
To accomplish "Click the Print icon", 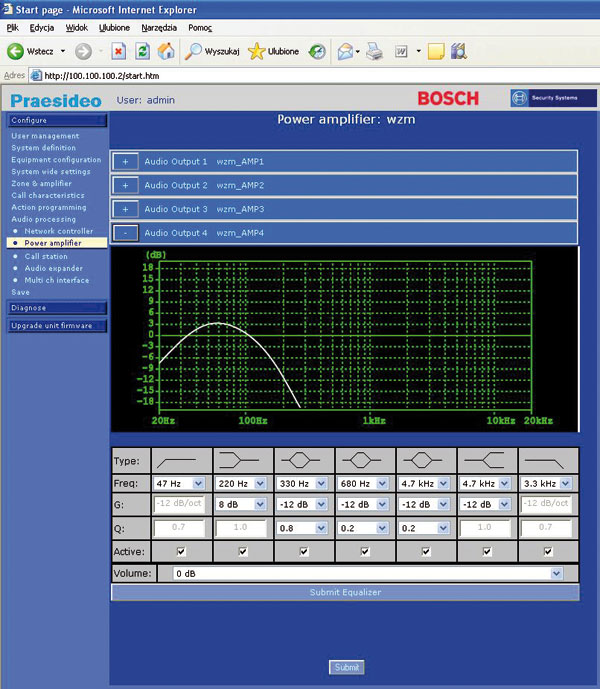I will 375,51.
